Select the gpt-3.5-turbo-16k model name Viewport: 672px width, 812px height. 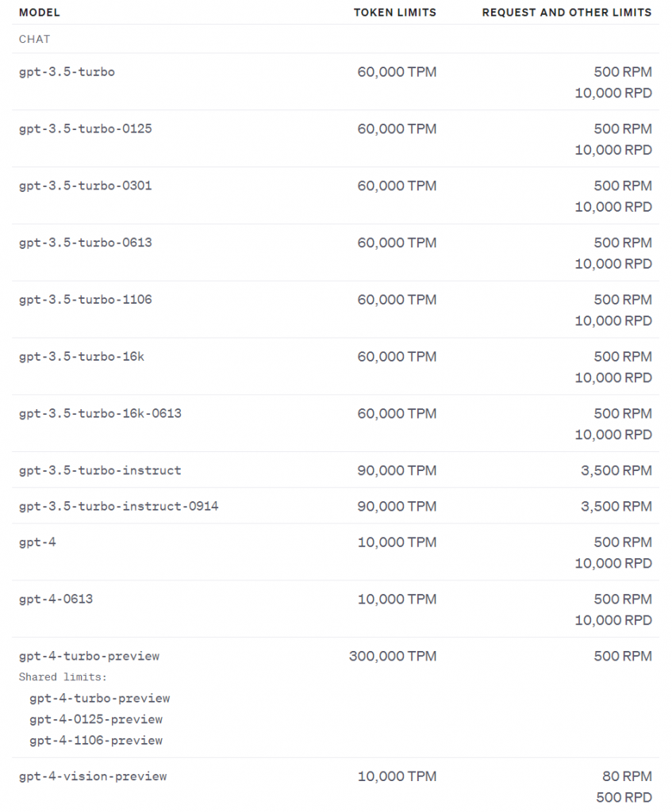(82, 358)
